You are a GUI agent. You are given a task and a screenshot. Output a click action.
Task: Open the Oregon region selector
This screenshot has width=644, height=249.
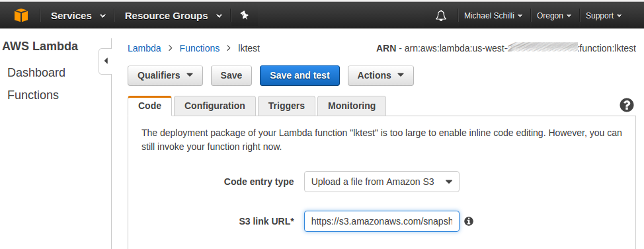[554, 16]
